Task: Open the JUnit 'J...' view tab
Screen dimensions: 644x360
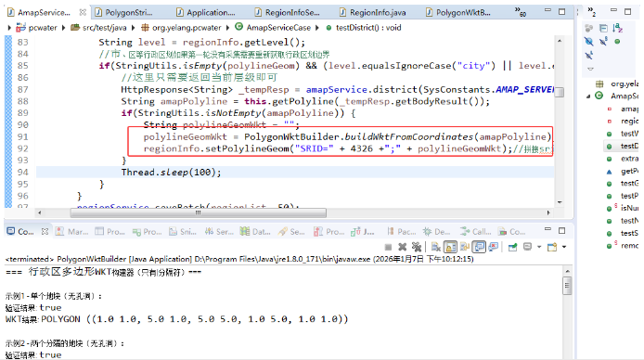Action: pyautogui.click(x=362, y=232)
